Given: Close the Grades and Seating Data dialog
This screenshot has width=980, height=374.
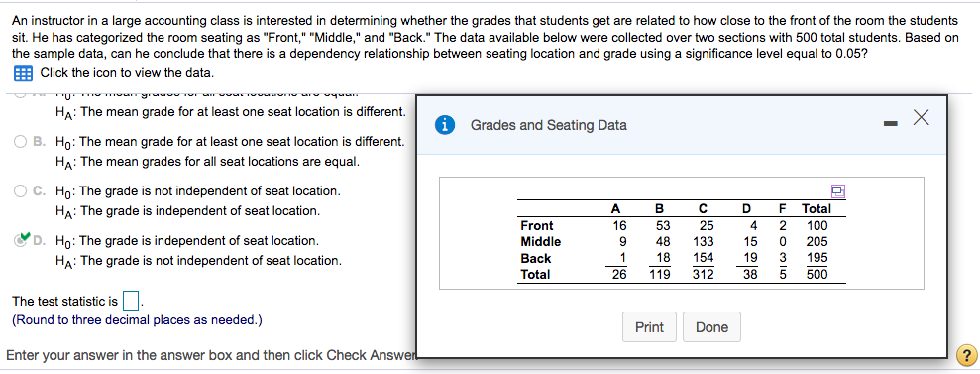Looking at the screenshot, I should tap(921, 118).
